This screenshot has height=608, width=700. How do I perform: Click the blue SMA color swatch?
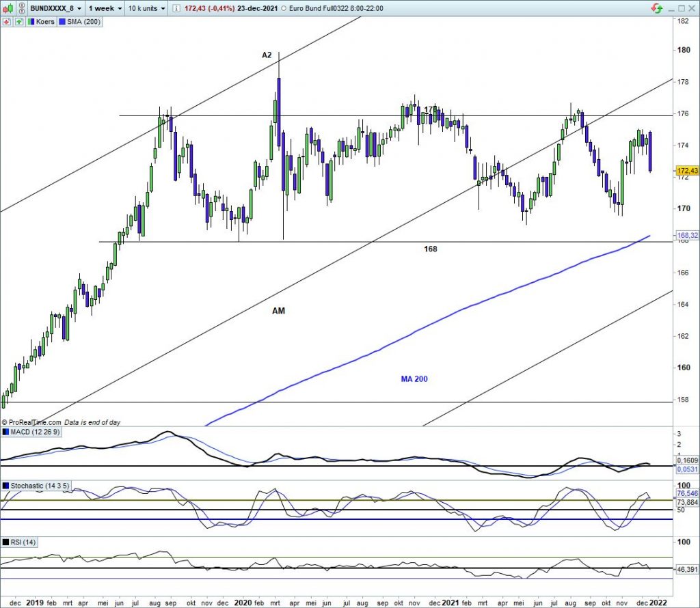[x=62, y=22]
